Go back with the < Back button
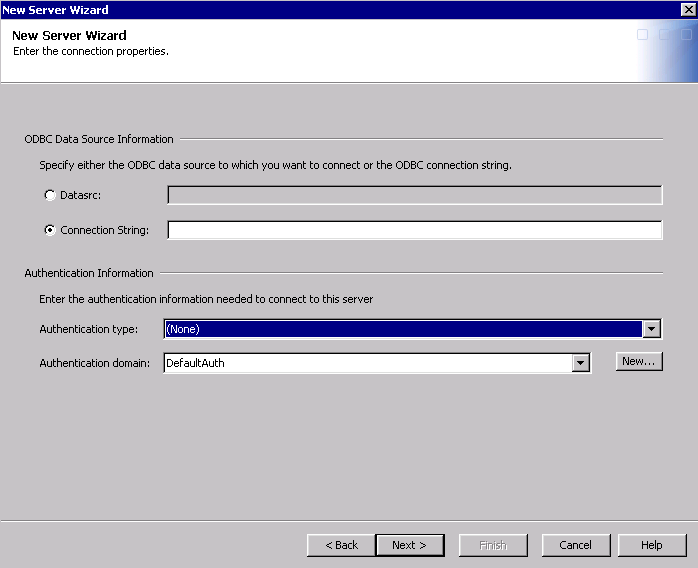The height and width of the screenshot is (568, 698). [341, 545]
